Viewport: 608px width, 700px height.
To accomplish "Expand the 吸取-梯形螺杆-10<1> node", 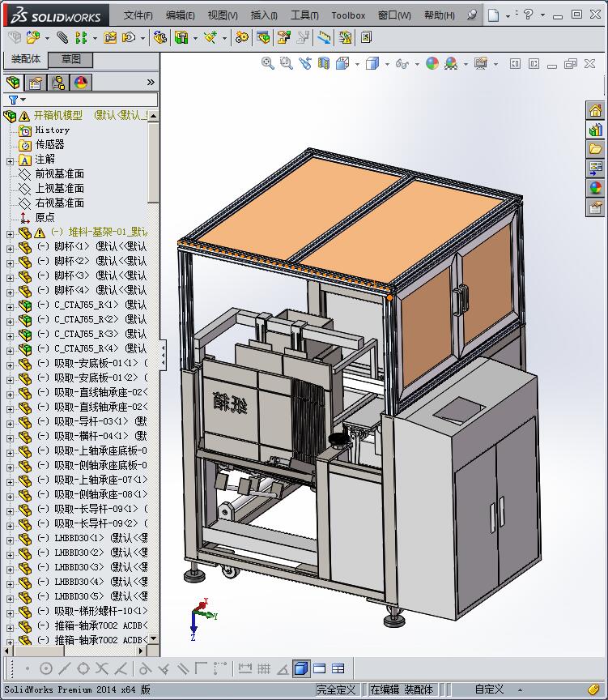I will [11, 613].
